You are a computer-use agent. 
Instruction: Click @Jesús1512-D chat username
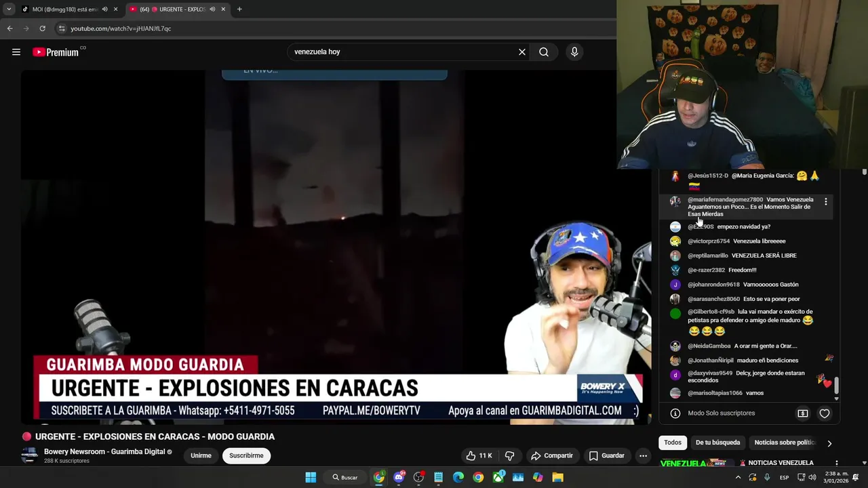pyautogui.click(x=708, y=176)
